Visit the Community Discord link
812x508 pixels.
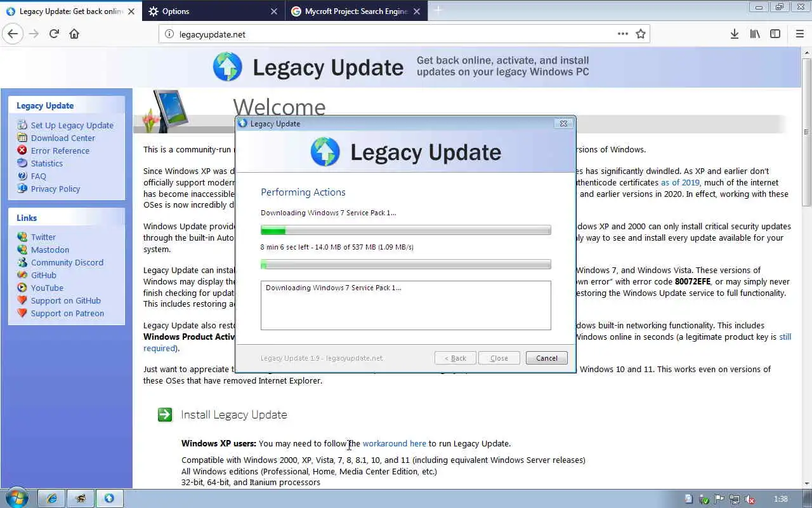[67, 262]
